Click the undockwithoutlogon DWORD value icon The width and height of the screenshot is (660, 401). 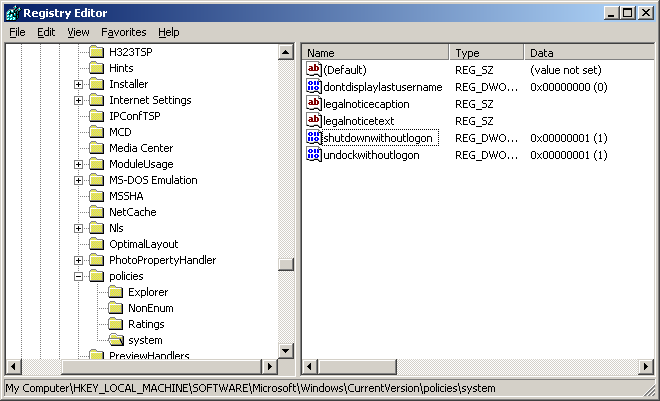coord(314,155)
